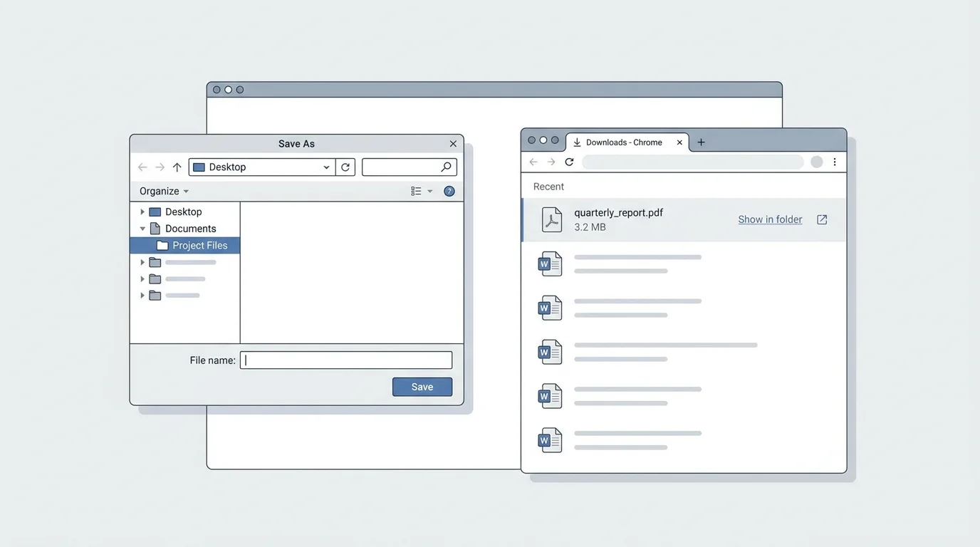Viewport: 980px width, 547px height.
Task: Click Forward arrow in Save As dialog
Action: [160, 167]
